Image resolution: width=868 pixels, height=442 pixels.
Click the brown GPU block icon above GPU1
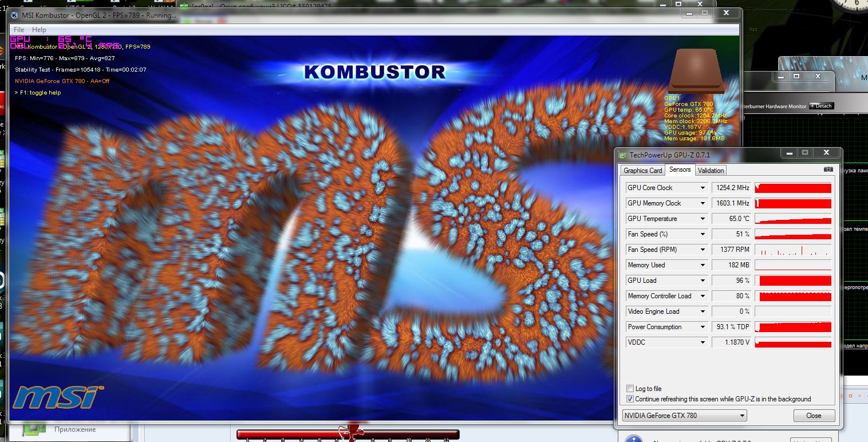click(696, 70)
